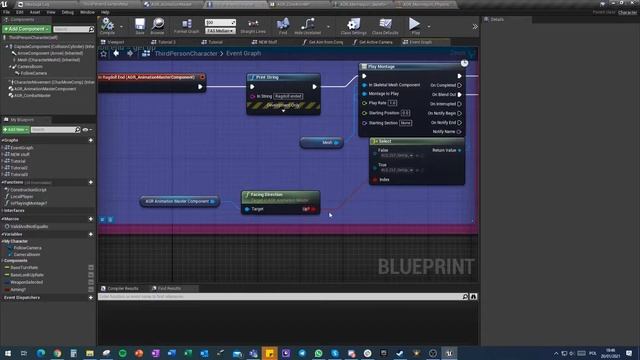
Task: Start Play in the toolbar
Action: (x=415, y=24)
